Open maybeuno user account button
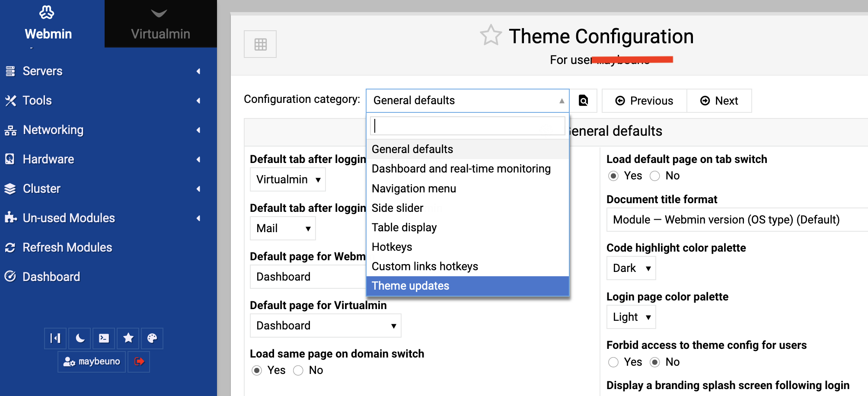 (x=92, y=361)
